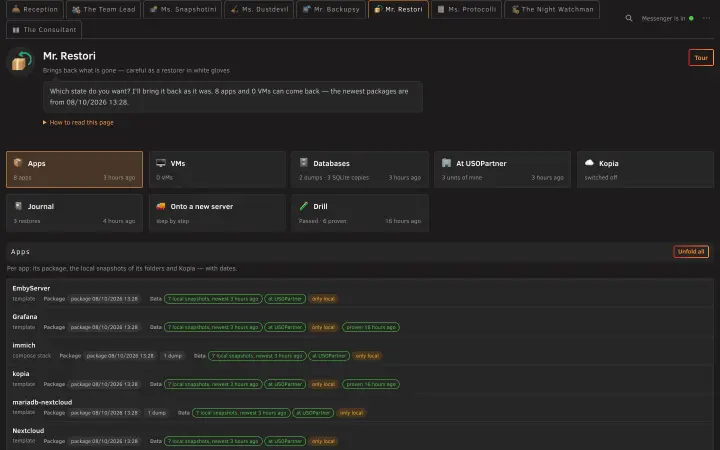The width and height of the screenshot is (720, 450).
Task: Expand the EmbyServer app row
Action: [x=360, y=293]
